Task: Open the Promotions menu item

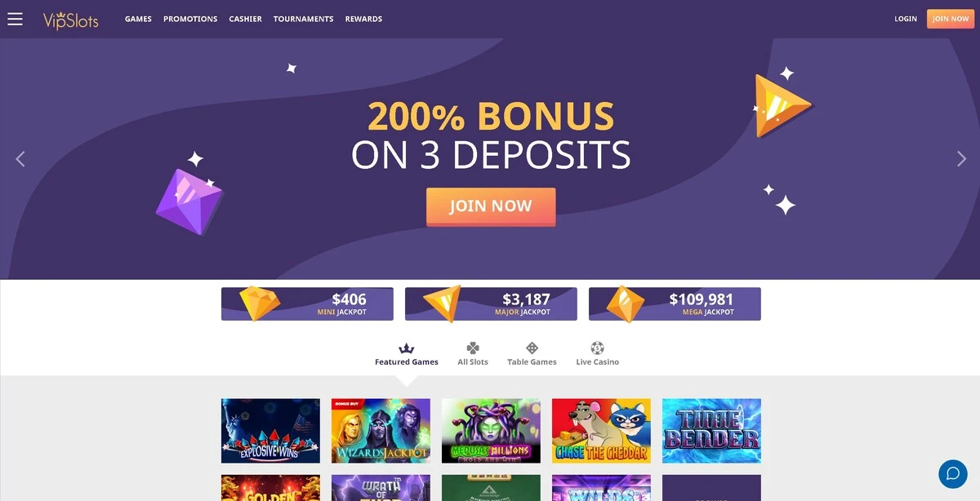Action: pyautogui.click(x=190, y=19)
